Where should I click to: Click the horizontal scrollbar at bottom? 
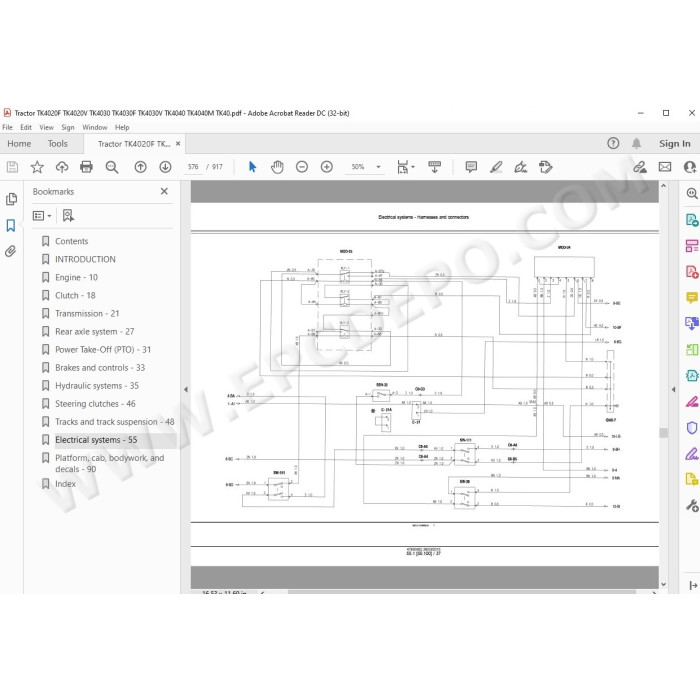(462, 592)
